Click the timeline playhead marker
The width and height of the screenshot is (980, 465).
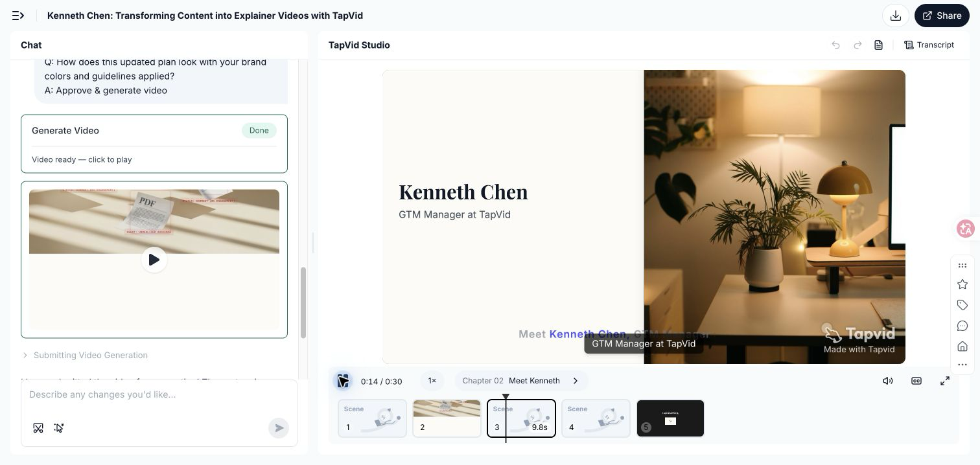(506, 396)
